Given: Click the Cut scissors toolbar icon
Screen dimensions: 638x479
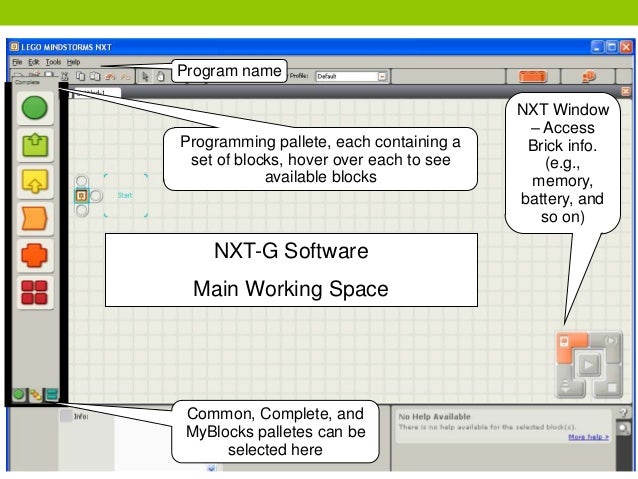Looking at the screenshot, I should [x=65, y=76].
